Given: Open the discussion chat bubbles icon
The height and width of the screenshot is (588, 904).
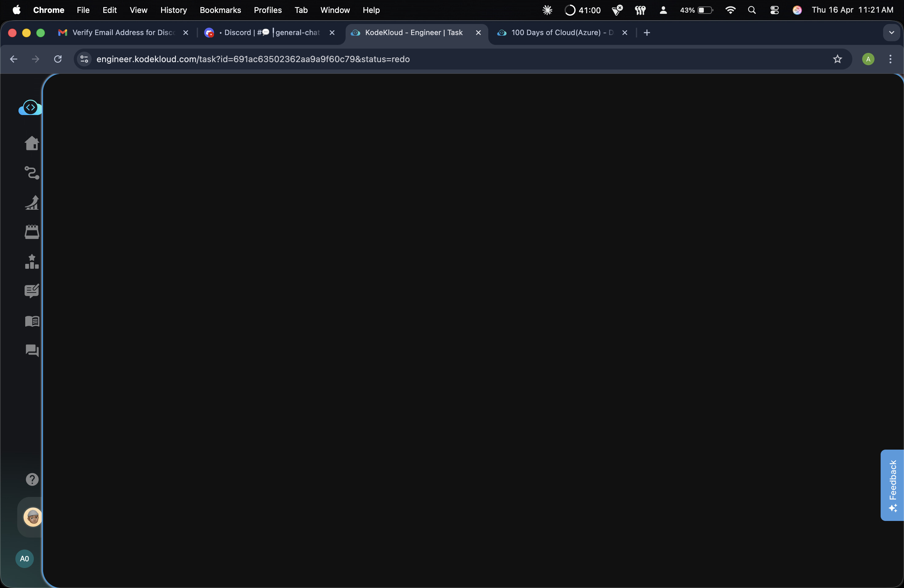Looking at the screenshot, I should (32, 350).
